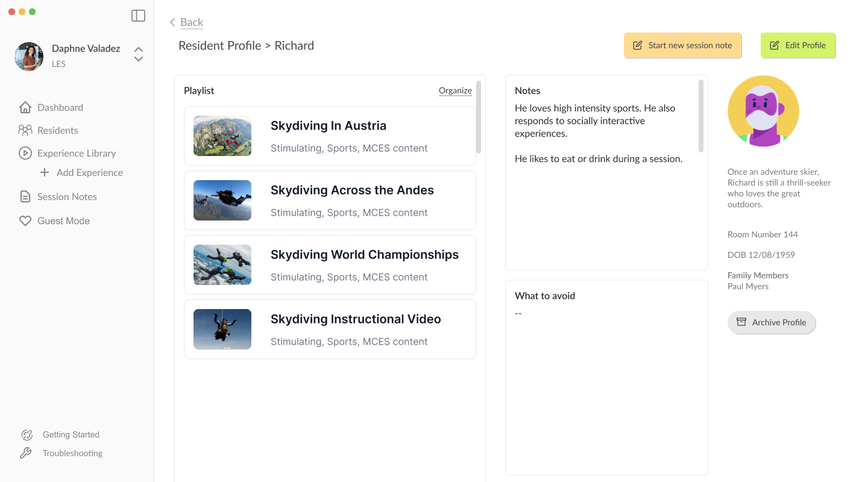Click Organize in the Playlist panel
Viewport: 868px width, 482px height.
tap(455, 90)
